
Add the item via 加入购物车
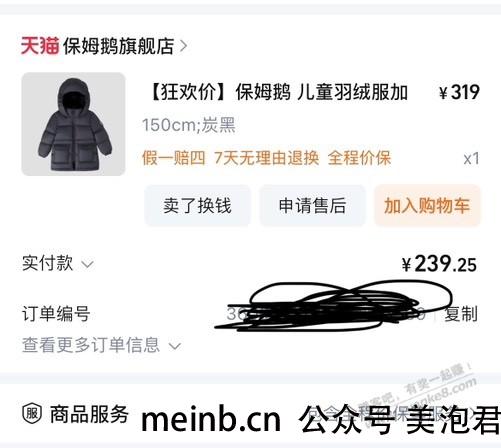[427, 206]
